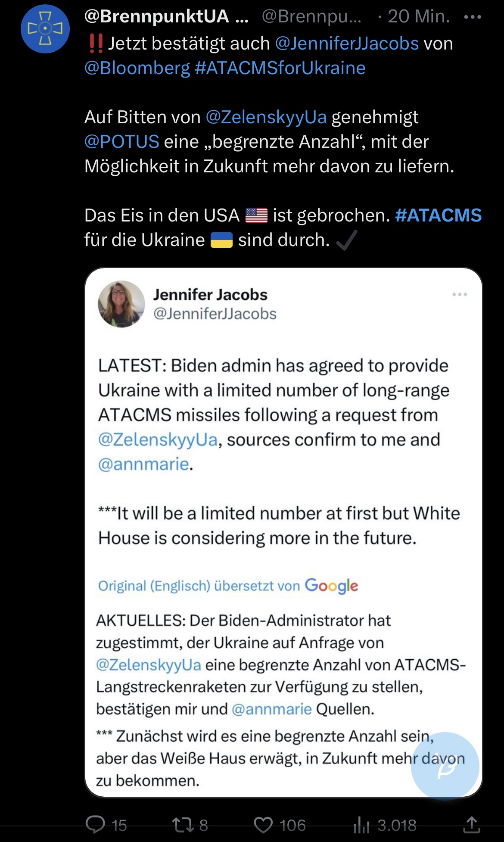Tap Jennifer Jacobs profile photo
Image resolution: width=504 pixels, height=842 pixels.
click(x=121, y=304)
